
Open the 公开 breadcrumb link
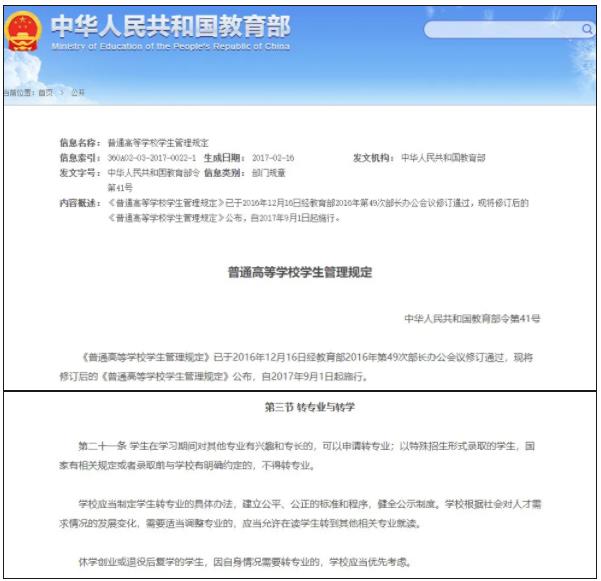pyautogui.click(x=78, y=92)
